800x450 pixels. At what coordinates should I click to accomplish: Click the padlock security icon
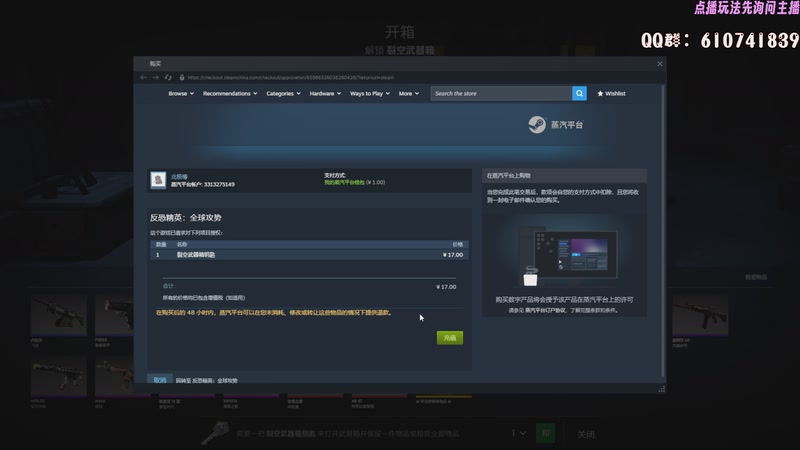(x=182, y=78)
